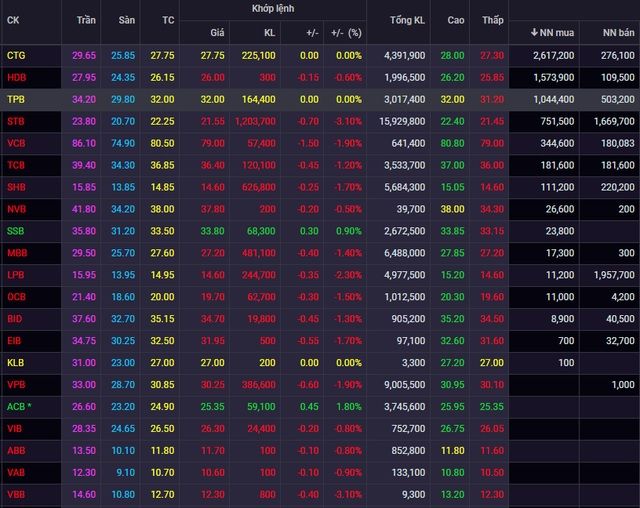This screenshot has height=508, width=640.
Task: Sort by NN bán column header
Action: 618,33
